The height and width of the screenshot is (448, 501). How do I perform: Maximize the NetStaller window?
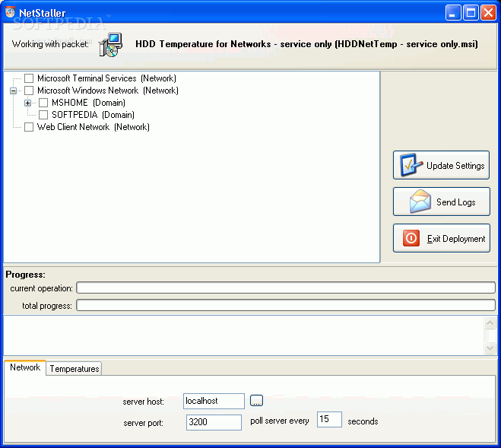[x=471, y=13]
